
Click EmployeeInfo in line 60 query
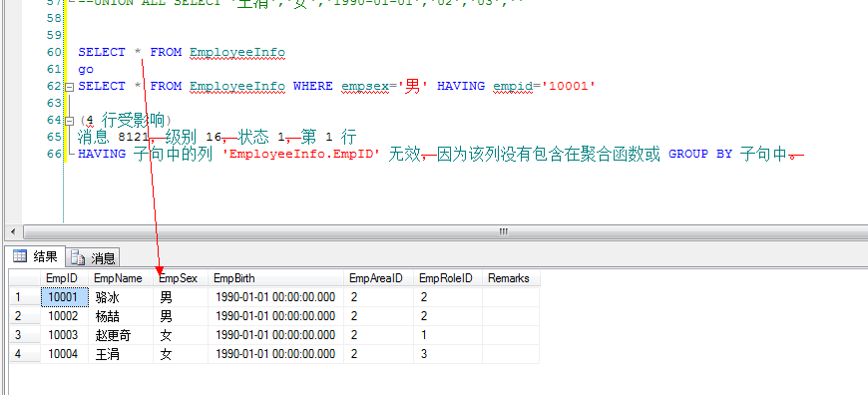tap(236, 53)
